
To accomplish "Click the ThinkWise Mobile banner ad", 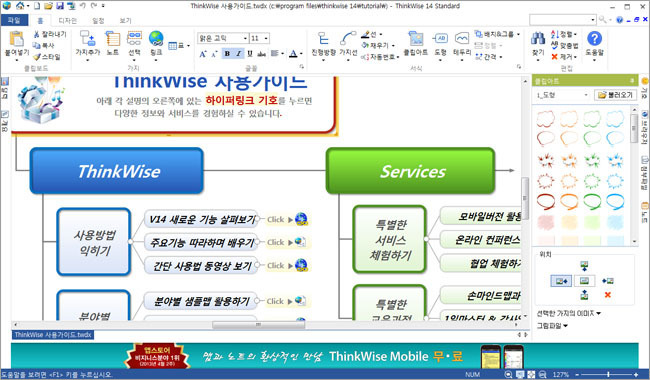I will [325, 356].
